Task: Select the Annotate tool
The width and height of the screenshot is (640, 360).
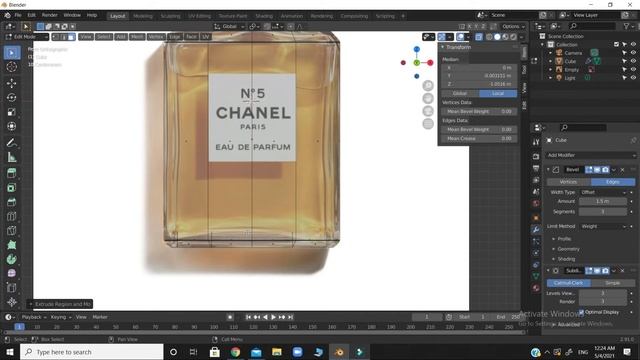Action: pos(12,142)
